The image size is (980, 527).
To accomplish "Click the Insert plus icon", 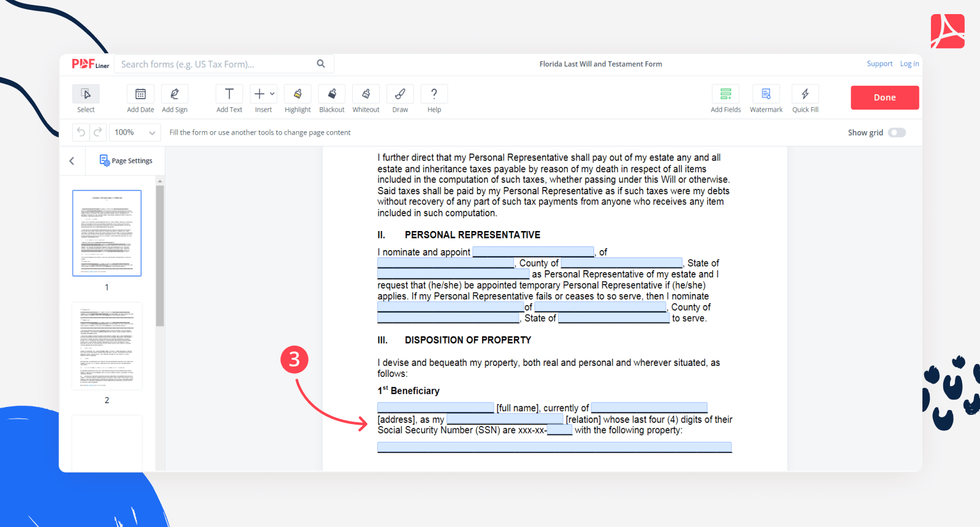I will point(260,94).
